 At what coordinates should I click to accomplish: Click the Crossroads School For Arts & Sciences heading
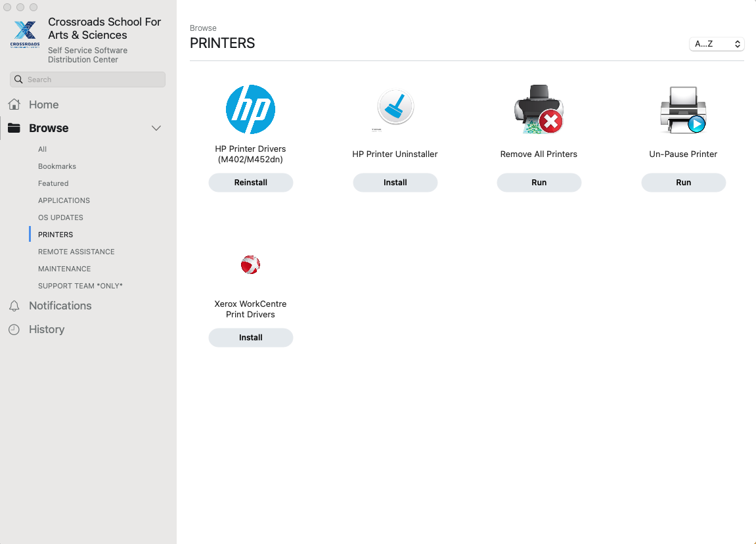click(x=104, y=28)
